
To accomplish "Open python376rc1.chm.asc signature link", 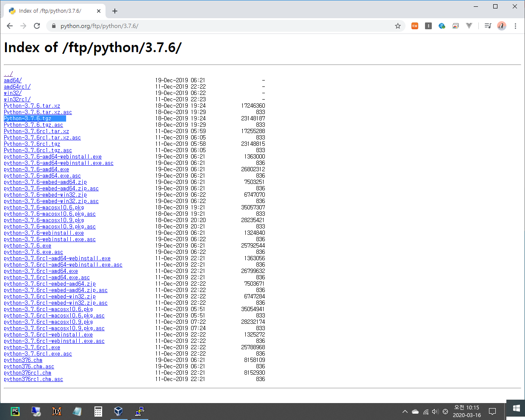I will coord(33,379).
